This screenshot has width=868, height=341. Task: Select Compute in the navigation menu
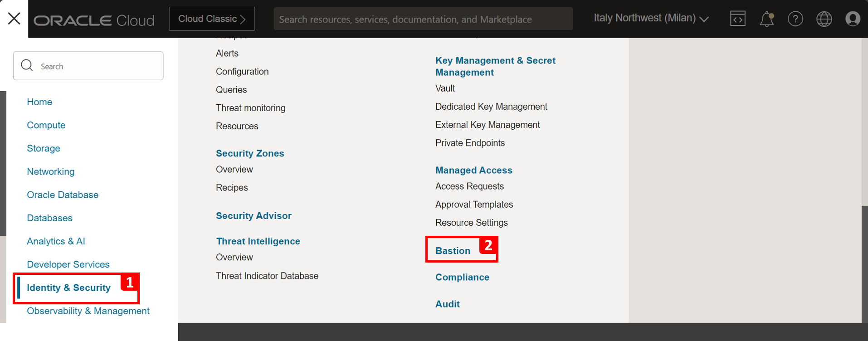[46, 125]
